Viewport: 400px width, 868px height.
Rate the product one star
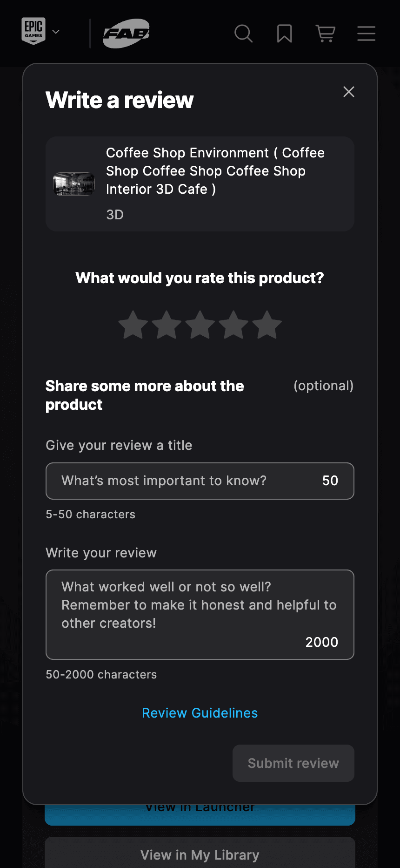coord(133,325)
